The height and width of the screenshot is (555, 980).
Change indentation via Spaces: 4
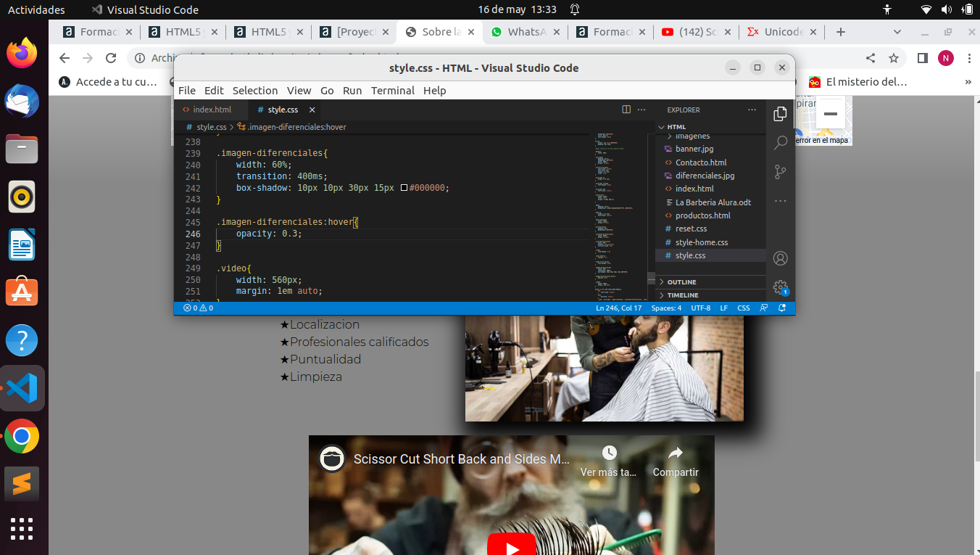click(666, 308)
